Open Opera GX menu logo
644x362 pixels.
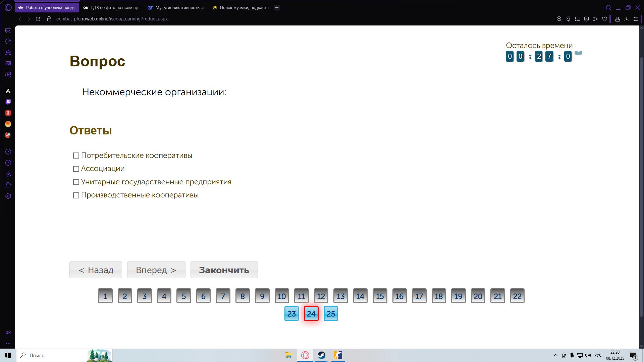8,7
